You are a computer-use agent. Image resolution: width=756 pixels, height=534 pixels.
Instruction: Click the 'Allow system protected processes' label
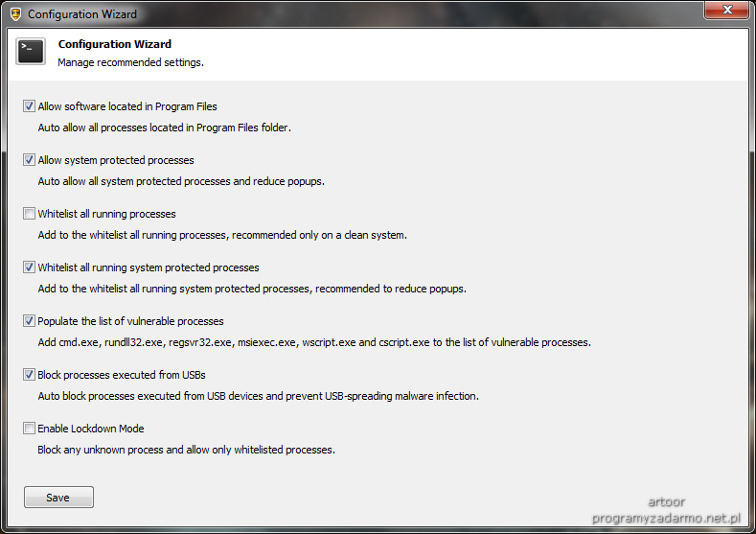coord(116,160)
